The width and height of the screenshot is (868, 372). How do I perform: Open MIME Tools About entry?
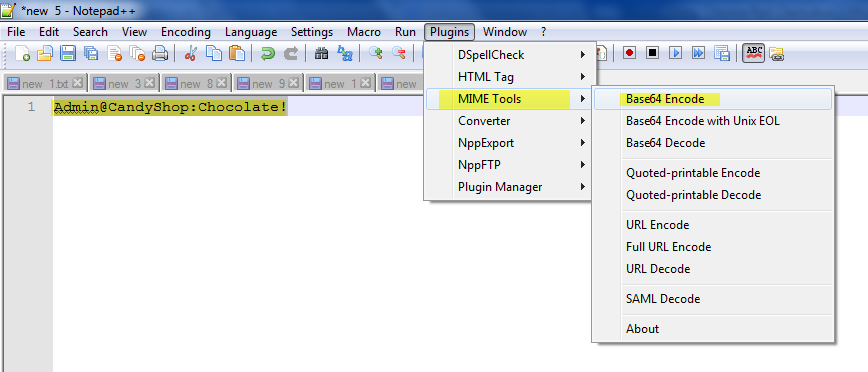click(713, 329)
